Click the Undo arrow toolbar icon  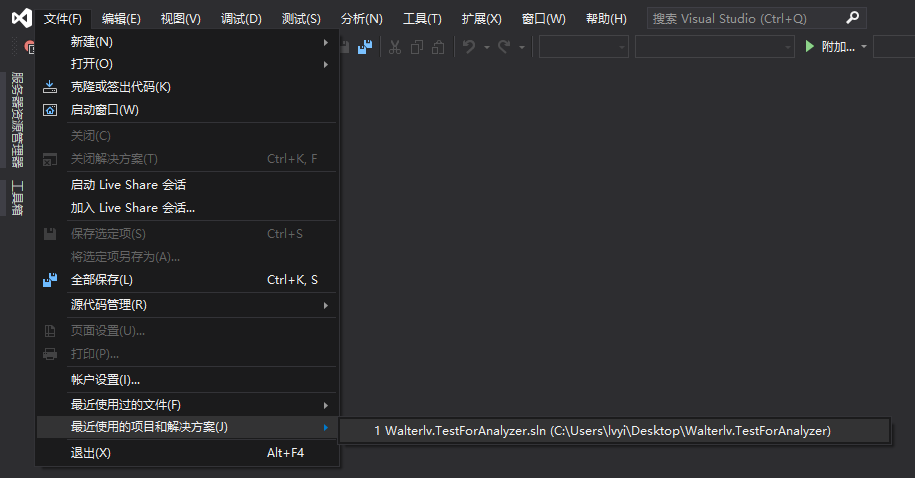click(x=469, y=47)
